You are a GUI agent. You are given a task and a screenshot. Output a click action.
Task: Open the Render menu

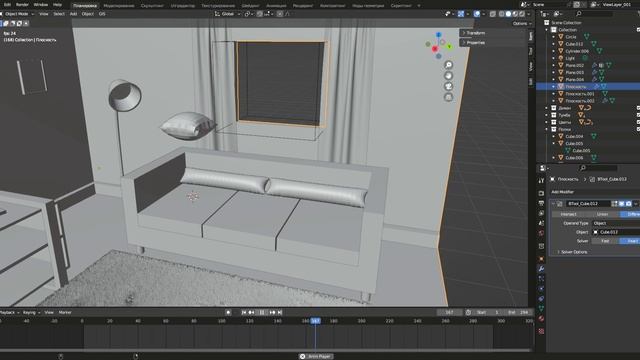pyautogui.click(x=22, y=5)
